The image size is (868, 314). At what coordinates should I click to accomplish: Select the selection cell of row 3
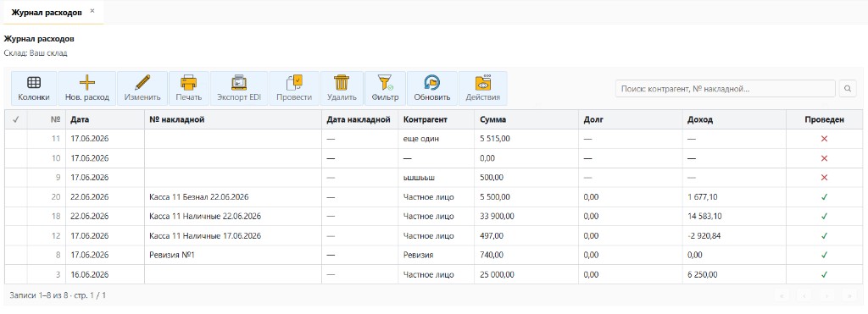click(x=15, y=274)
